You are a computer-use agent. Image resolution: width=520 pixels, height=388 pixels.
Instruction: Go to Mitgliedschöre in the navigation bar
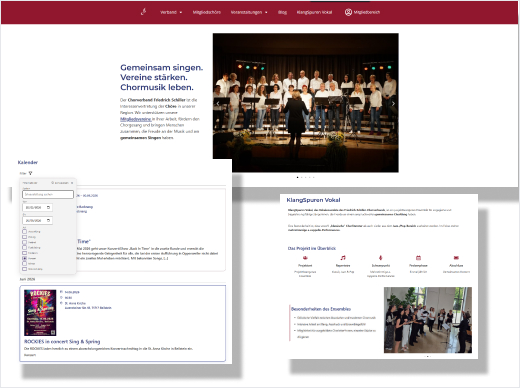pos(207,12)
